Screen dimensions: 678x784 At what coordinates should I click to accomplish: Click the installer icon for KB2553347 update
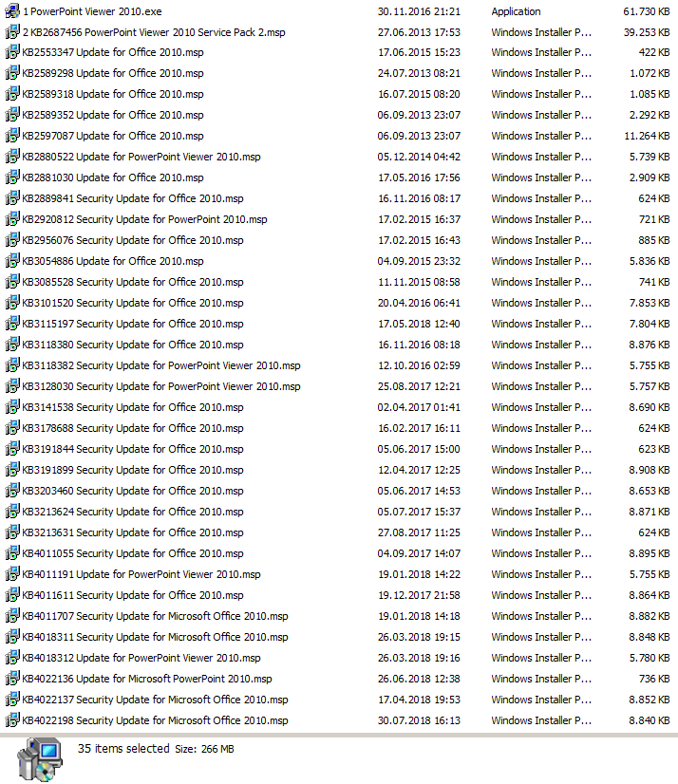(12, 53)
